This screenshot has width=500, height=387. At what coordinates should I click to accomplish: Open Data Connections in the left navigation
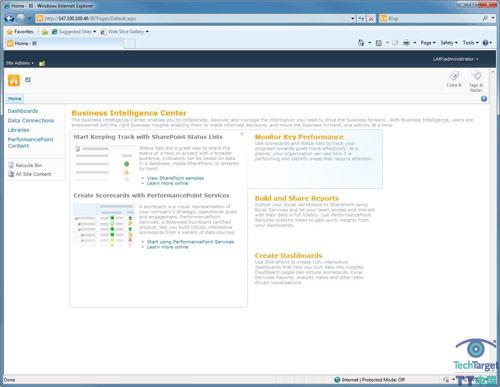31,120
